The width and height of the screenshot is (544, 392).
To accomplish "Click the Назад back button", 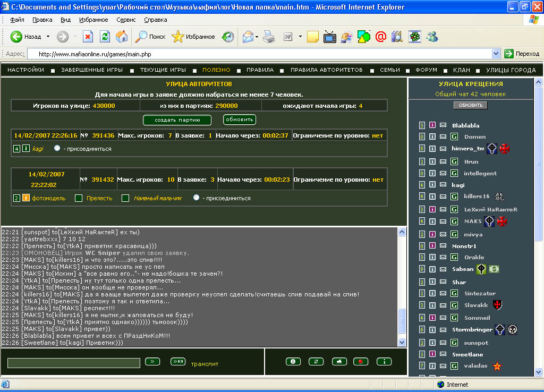I will (26, 37).
